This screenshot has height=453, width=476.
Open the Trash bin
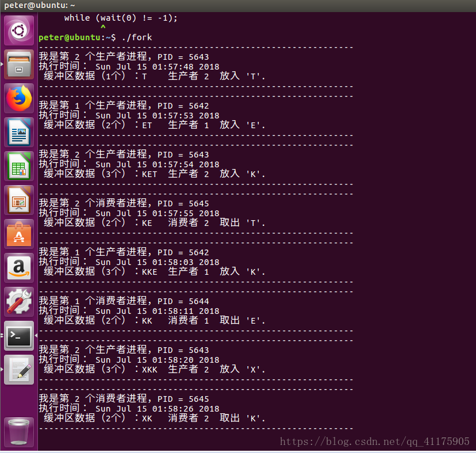[x=19, y=432]
